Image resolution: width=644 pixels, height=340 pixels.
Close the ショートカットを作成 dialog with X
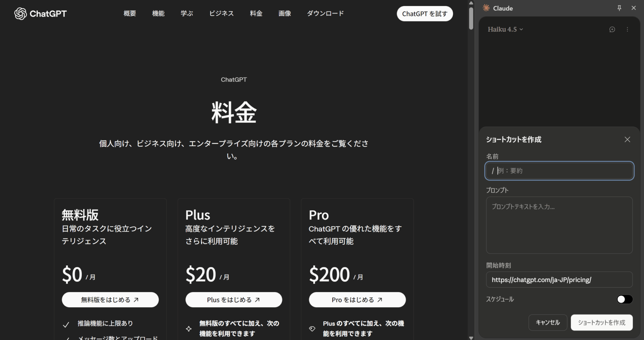(627, 139)
